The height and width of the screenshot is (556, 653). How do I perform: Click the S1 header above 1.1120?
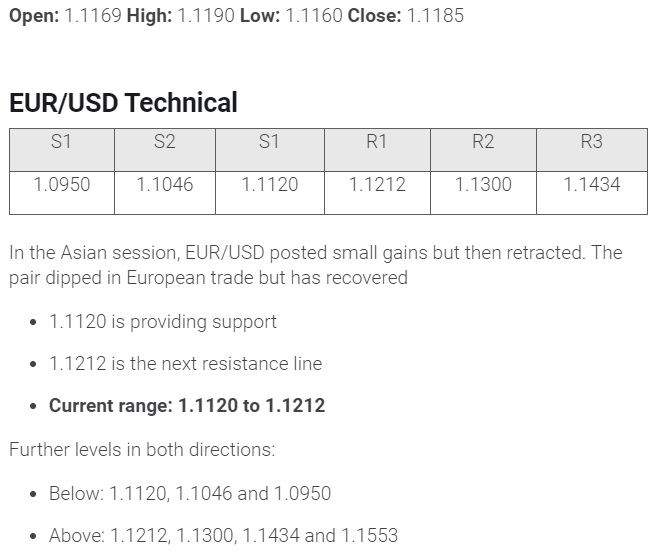[x=269, y=142]
